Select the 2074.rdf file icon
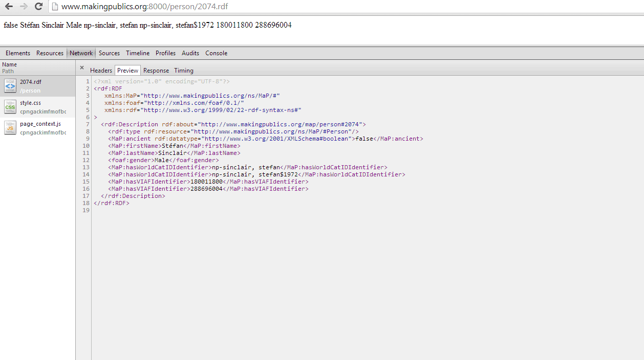Viewport: 644px width, 360px height. pyautogui.click(x=10, y=86)
